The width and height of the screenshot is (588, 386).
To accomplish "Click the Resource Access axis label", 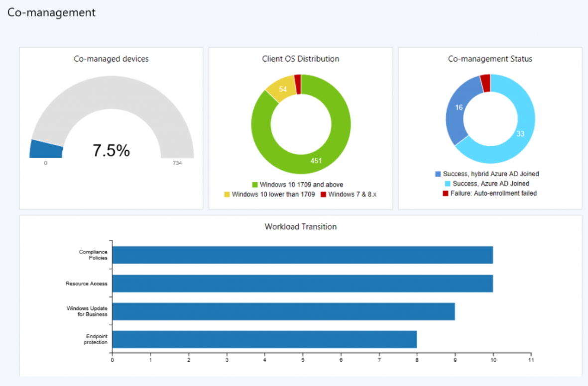I will (x=86, y=284).
